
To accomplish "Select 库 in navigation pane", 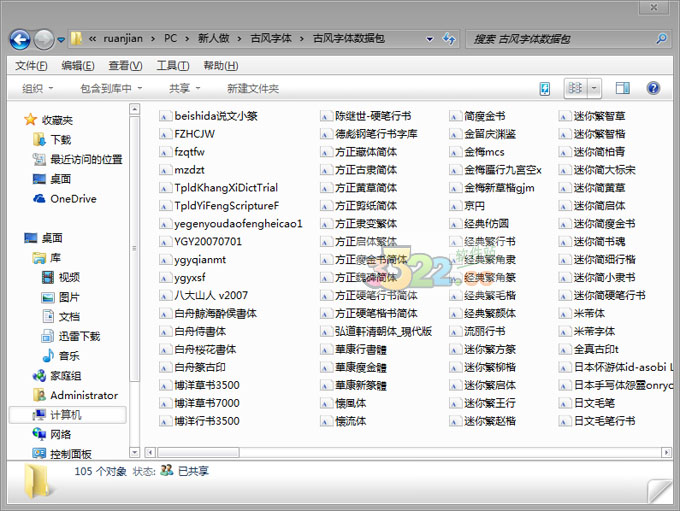I will pos(46,258).
